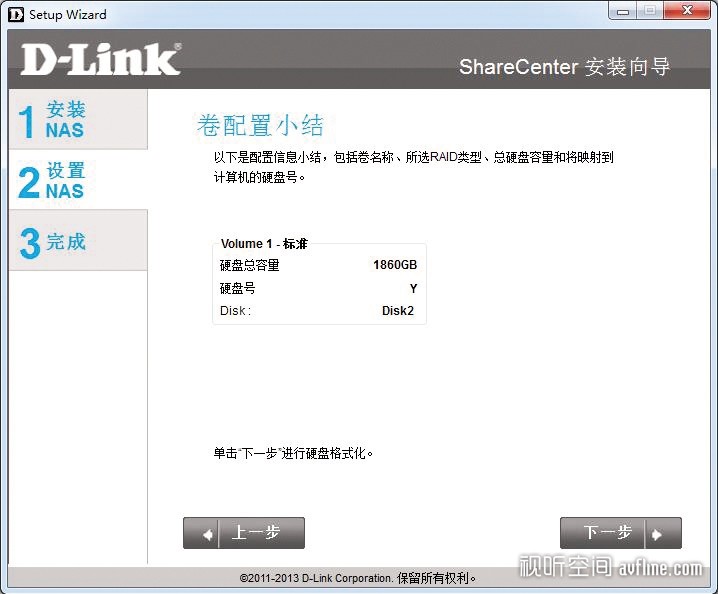Click the drive letter Y value
The image size is (718, 594).
pyautogui.click(x=413, y=288)
